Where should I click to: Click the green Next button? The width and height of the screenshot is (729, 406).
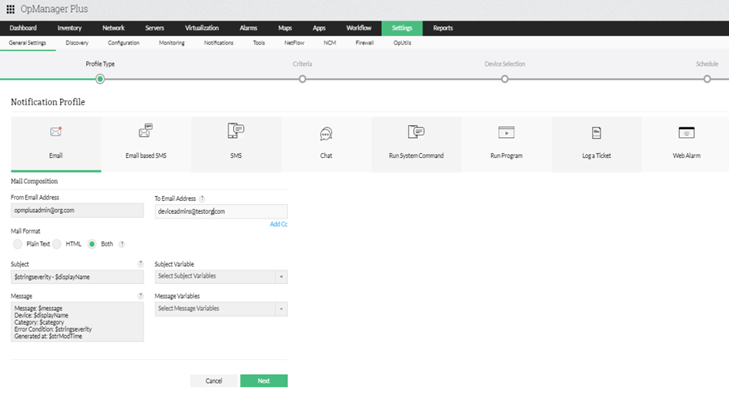(x=264, y=381)
